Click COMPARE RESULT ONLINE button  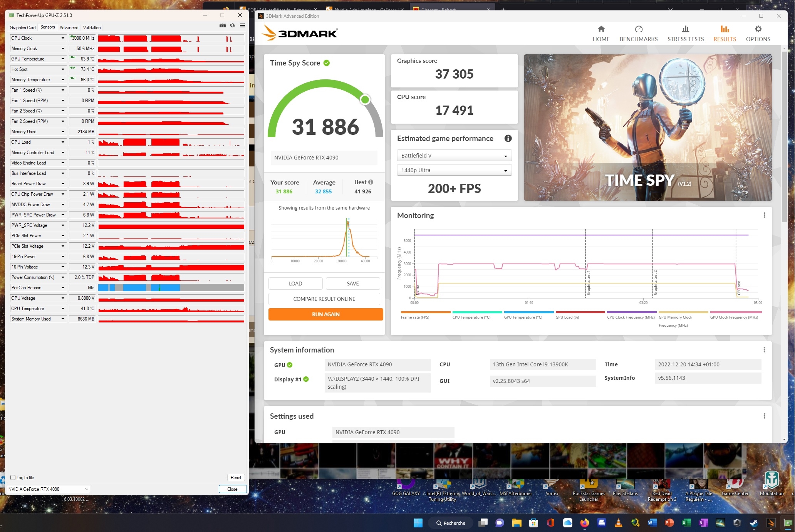(x=324, y=299)
